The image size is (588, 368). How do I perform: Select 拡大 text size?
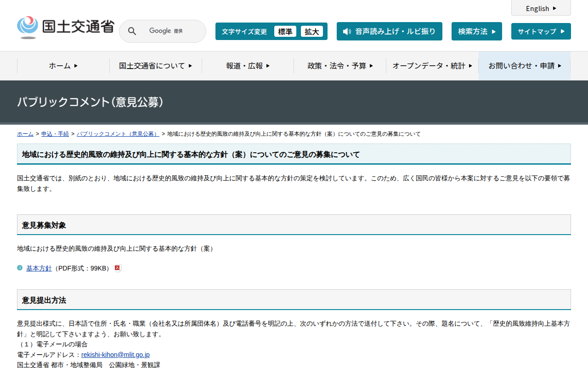[x=311, y=31]
